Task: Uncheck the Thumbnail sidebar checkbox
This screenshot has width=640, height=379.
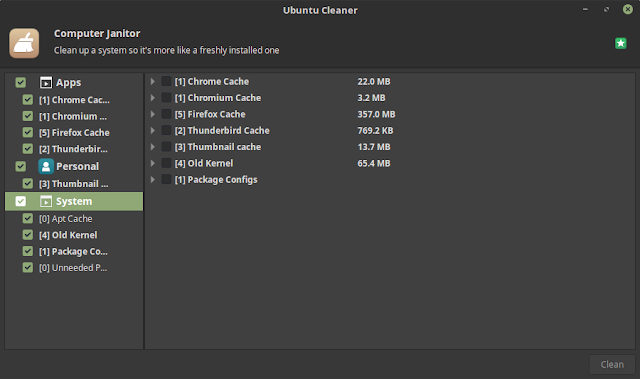Action: point(28,184)
